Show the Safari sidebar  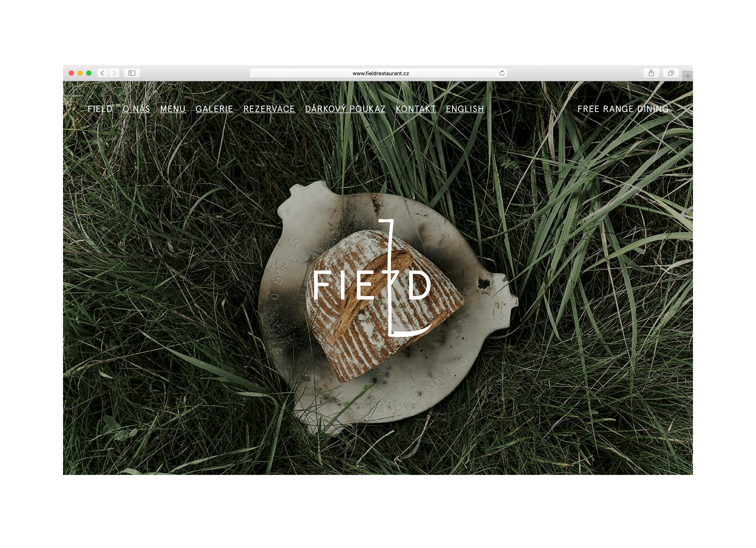click(x=132, y=73)
